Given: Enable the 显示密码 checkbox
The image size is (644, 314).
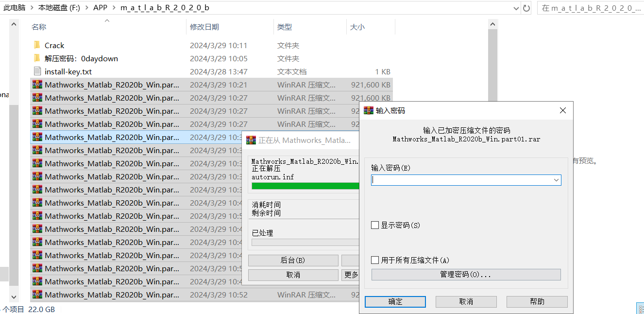Looking at the screenshot, I should (375, 225).
